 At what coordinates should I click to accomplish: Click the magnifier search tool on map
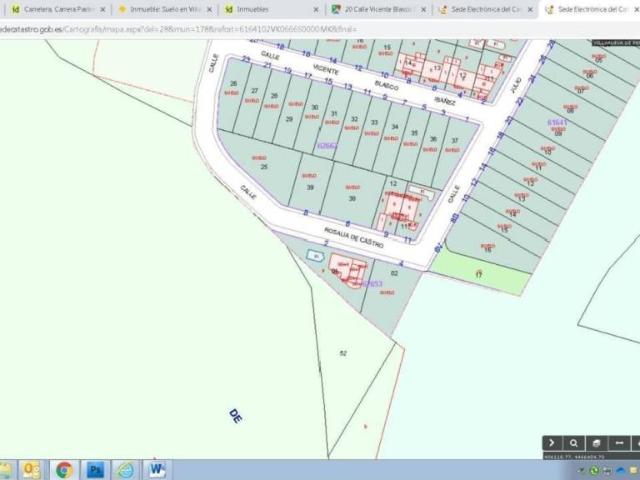[574, 442]
